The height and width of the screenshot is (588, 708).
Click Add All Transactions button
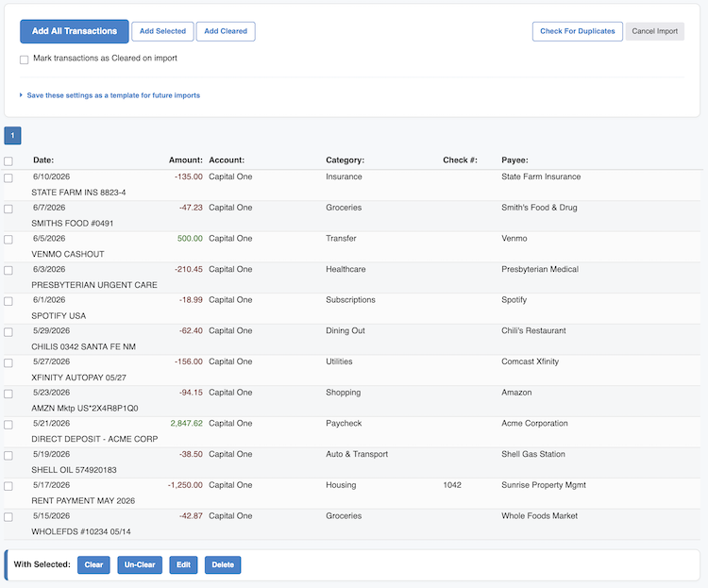point(75,31)
